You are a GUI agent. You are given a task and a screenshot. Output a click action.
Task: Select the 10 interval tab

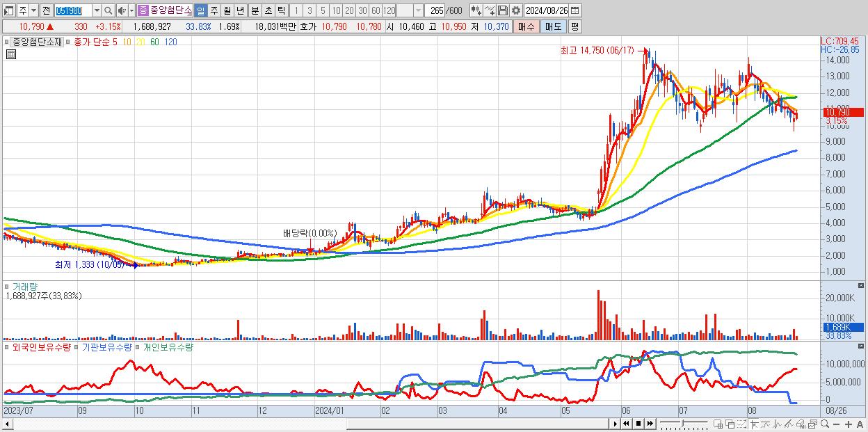click(x=336, y=10)
